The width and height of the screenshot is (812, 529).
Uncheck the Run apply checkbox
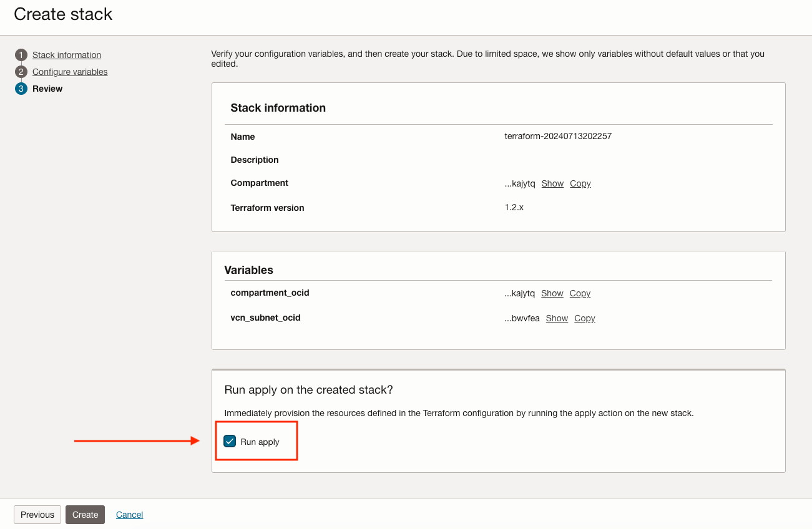click(230, 442)
